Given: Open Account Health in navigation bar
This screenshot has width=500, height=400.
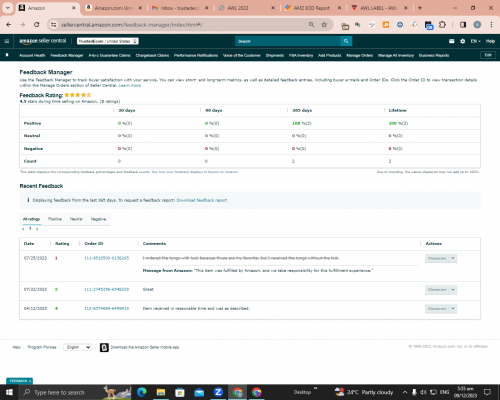Looking at the screenshot, I should pyautogui.click(x=32, y=55).
